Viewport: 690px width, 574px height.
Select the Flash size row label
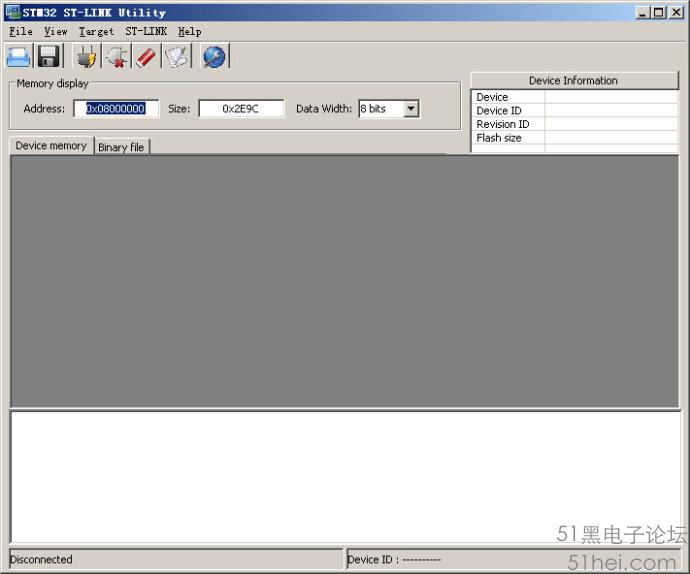(499, 138)
